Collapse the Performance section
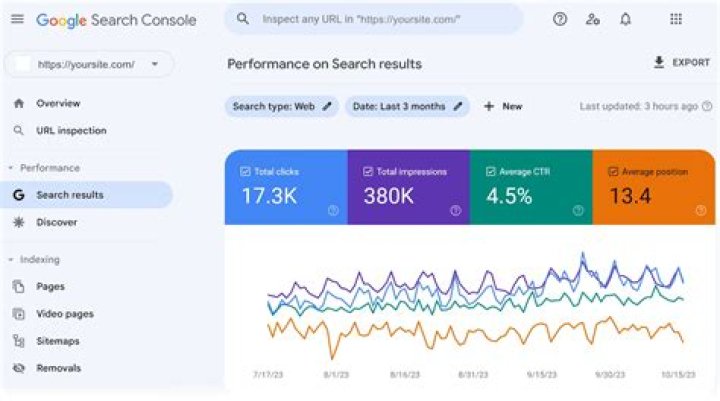The height and width of the screenshot is (401, 720). click(11, 168)
